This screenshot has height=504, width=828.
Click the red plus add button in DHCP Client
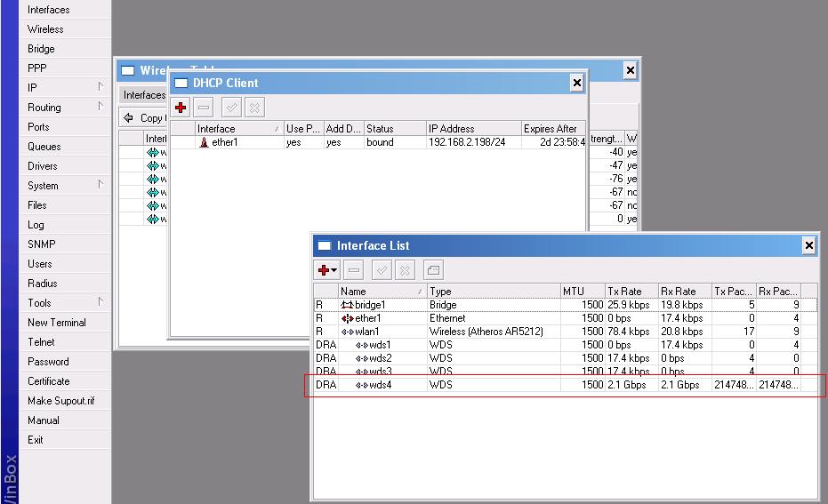point(181,108)
